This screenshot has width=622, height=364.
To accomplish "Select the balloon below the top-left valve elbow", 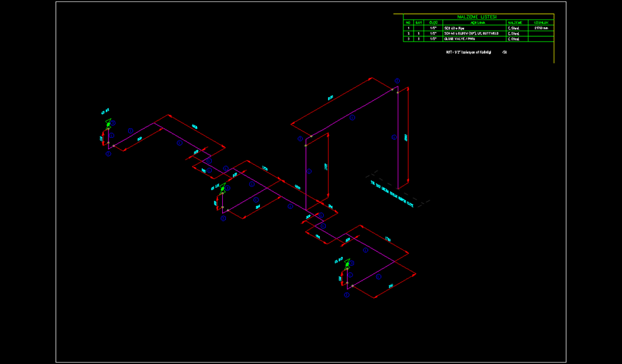I will (x=108, y=155).
